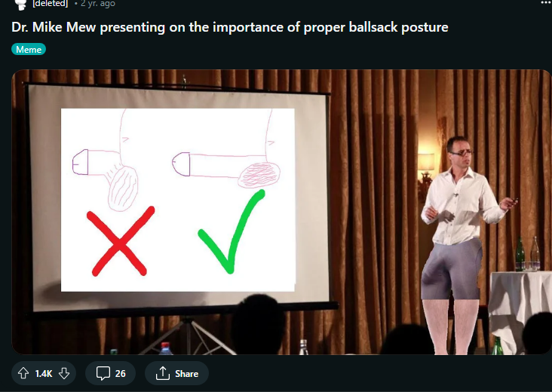Open the post overflow menu (three dots)
This screenshot has width=552, height=392.
pyautogui.click(x=546, y=3)
